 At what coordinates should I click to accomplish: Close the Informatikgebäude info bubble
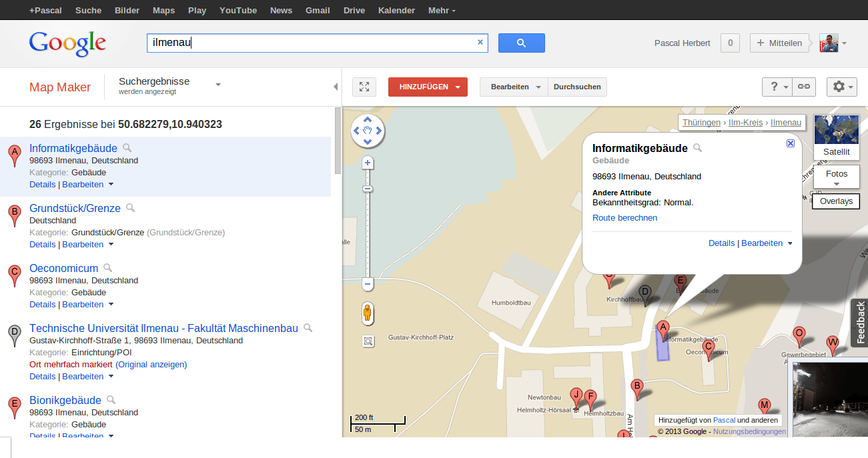[791, 143]
